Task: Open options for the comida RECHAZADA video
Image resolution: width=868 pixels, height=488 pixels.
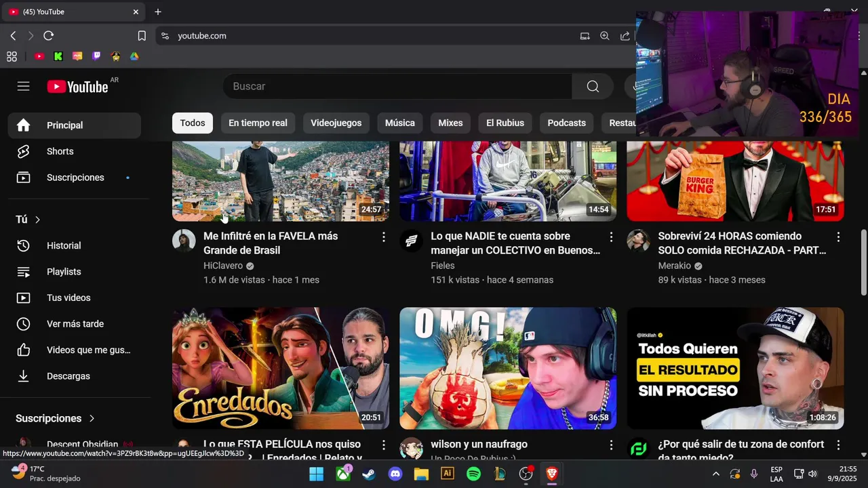Action: 837,237
